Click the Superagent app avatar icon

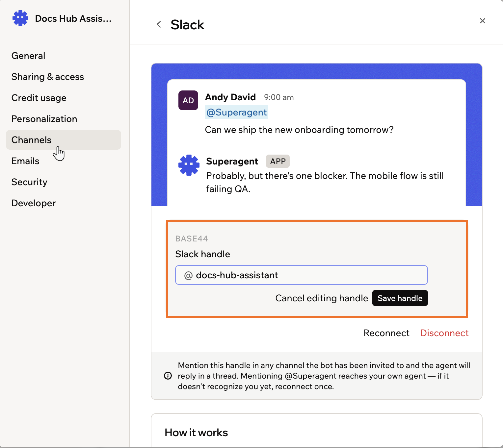coord(189,165)
